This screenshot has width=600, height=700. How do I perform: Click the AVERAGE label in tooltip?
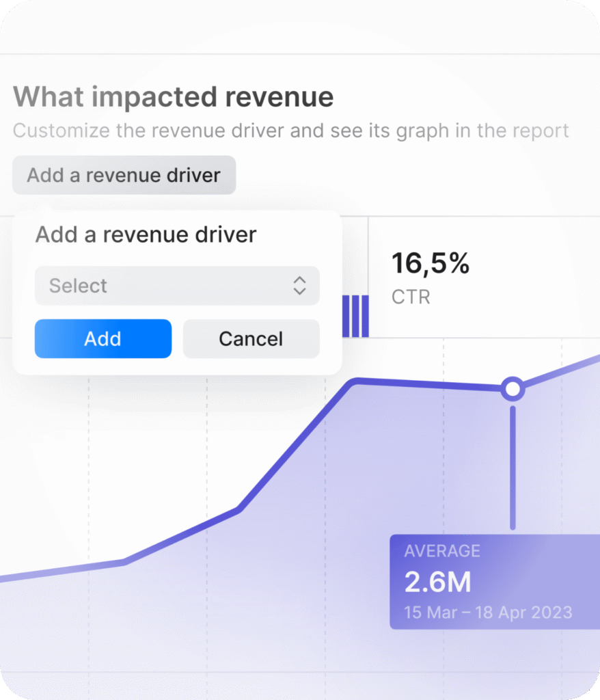click(442, 551)
